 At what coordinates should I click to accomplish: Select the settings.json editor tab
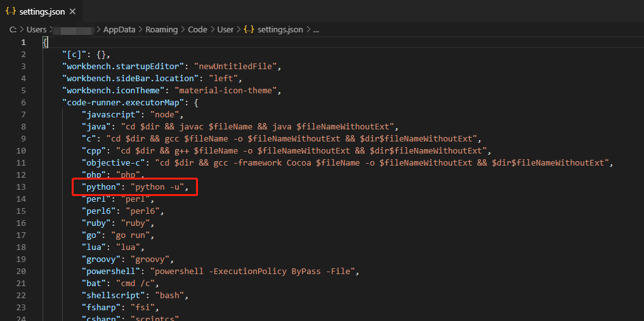pyautogui.click(x=41, y=11)
